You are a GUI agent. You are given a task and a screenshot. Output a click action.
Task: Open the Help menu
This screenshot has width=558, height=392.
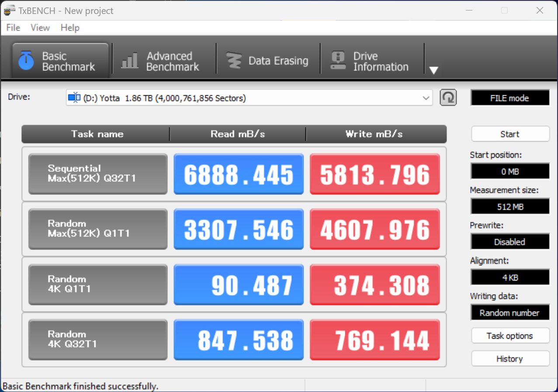(70, 28)
